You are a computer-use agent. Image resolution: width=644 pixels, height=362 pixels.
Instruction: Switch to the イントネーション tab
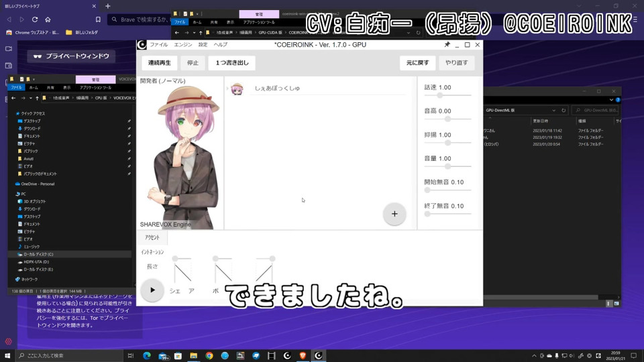152,252
